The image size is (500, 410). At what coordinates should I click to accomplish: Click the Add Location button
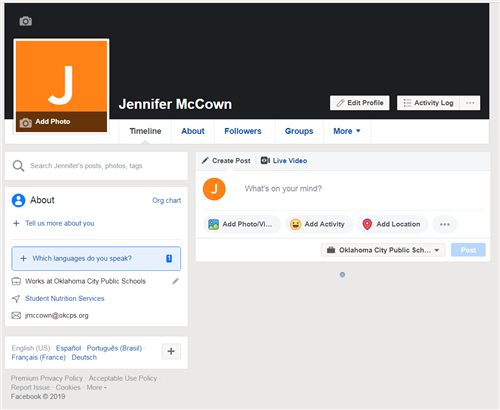coord(392,224)
